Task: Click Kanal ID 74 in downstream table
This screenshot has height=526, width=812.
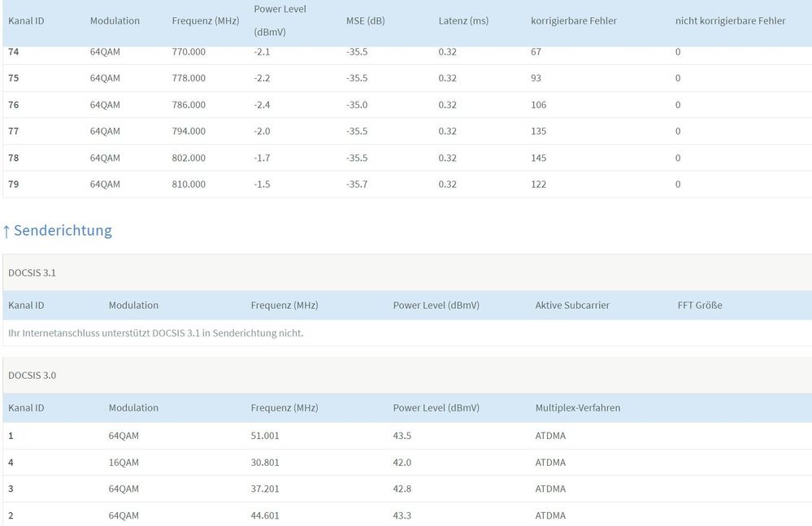Action: (14, 52)
